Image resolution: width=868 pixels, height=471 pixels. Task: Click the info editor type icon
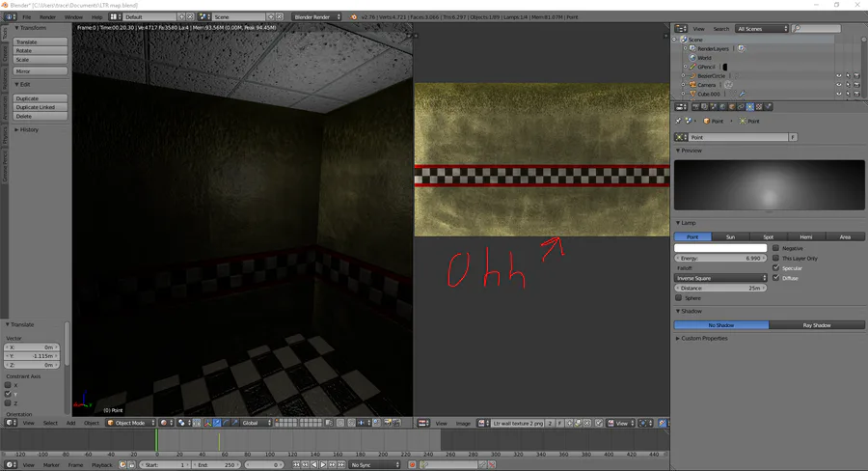pos(11,17)
